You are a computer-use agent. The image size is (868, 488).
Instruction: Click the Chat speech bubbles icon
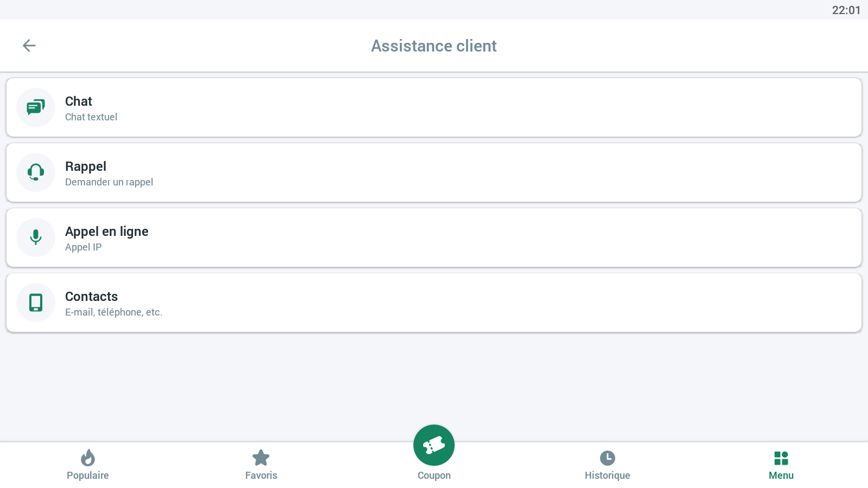coord(36,107)
